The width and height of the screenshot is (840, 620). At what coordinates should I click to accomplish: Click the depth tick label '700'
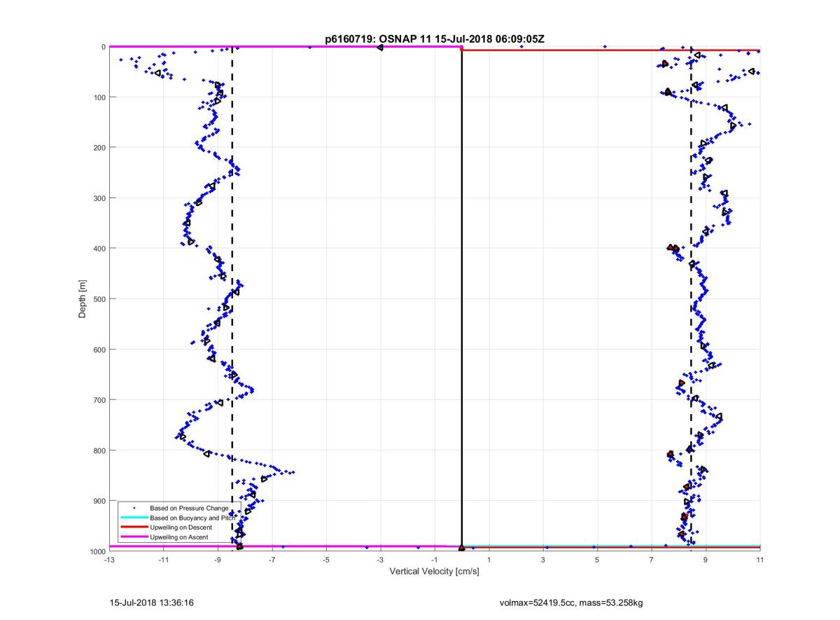tap(99, 400)
